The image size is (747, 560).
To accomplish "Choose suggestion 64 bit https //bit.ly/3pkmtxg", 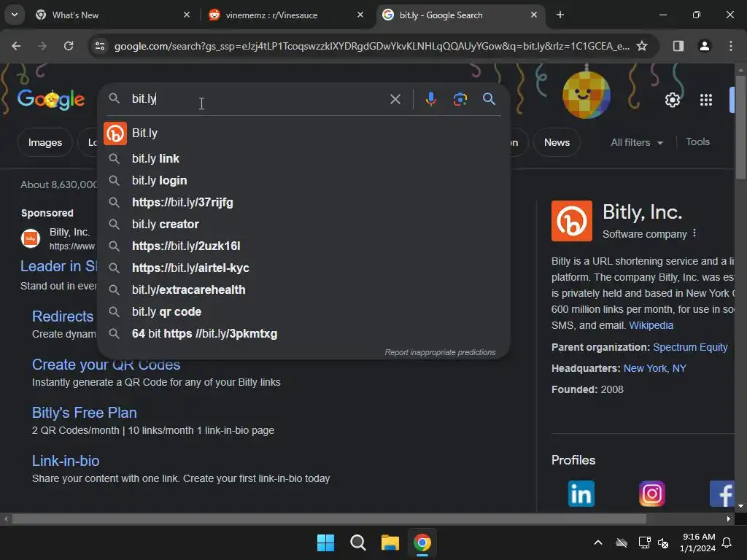I will tap(303, 334).
